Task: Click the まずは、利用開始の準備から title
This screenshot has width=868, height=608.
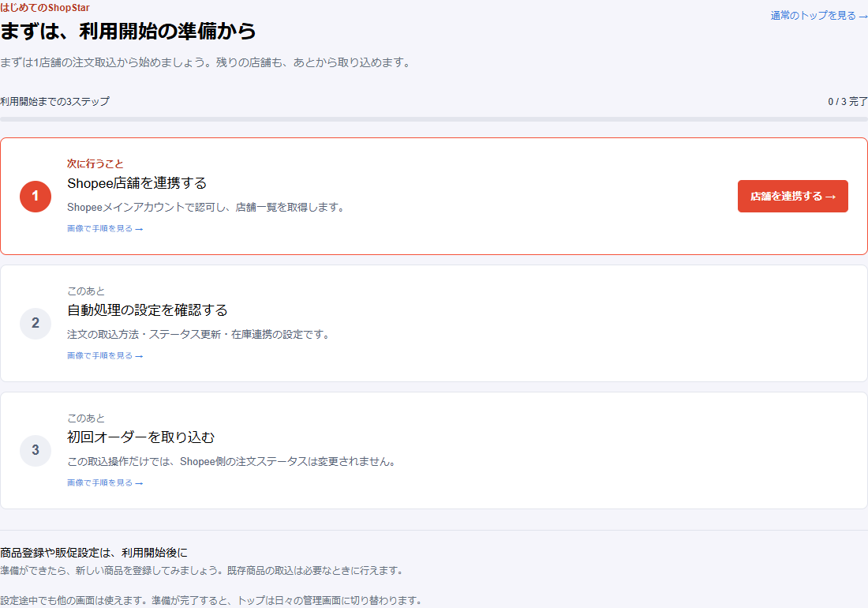Action: 128,31
